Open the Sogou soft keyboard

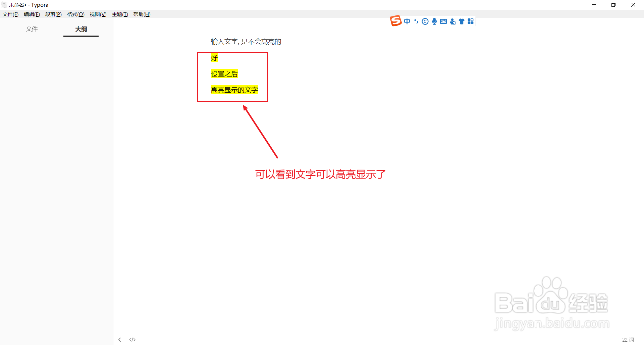[x=443, y=21]
